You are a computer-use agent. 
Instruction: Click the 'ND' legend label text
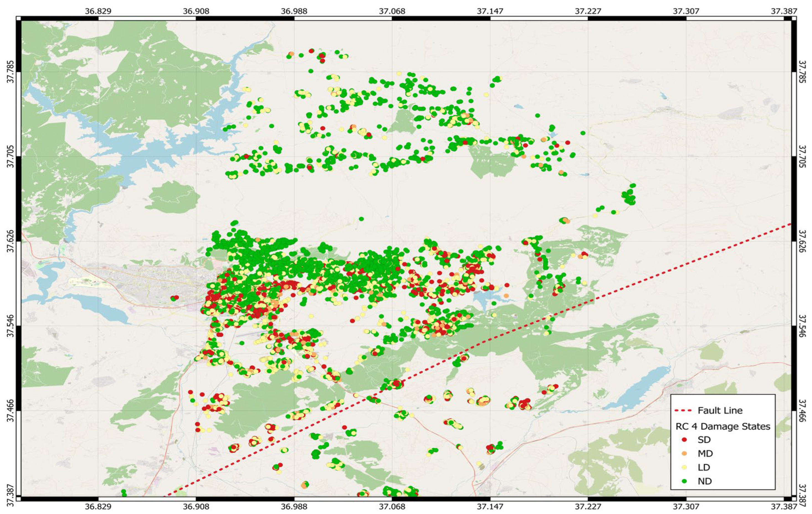click(705, 481)
